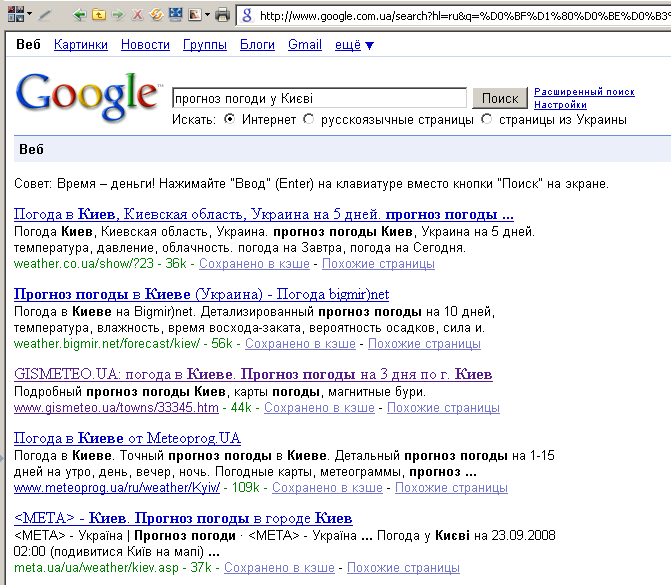671x585 pixels.
Task: Go forward with the green right arrow
Action: [x=118, y=15]
